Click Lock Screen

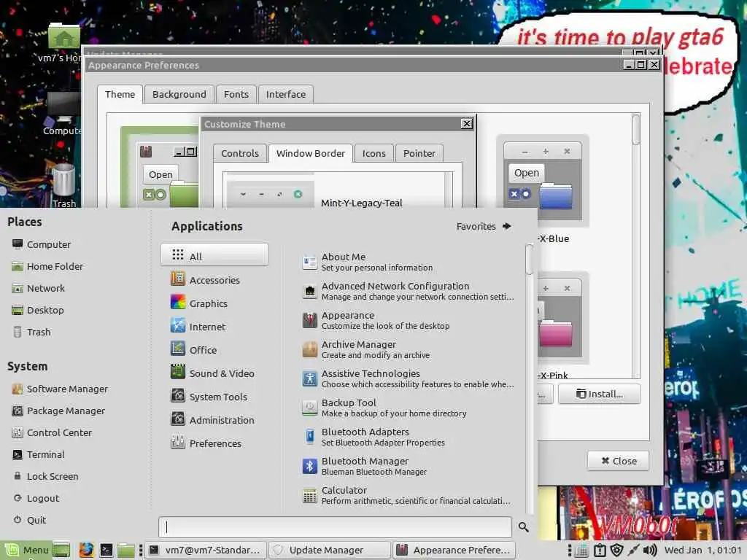pyautogui.click(x=45, y=476)
